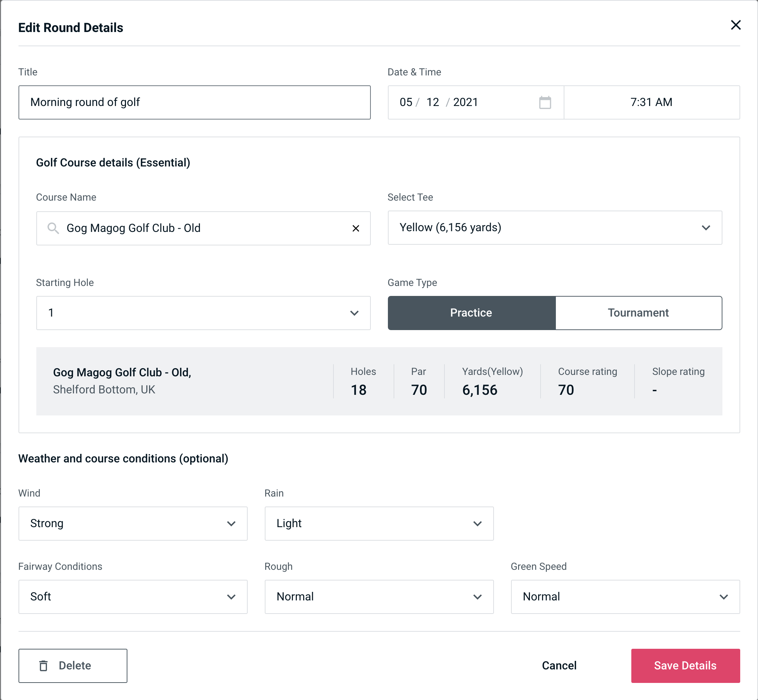The width and height of the screenshot is (758, 700).
Task: Select the Fairway Conditions dropdown
Action: pos(132,596)
